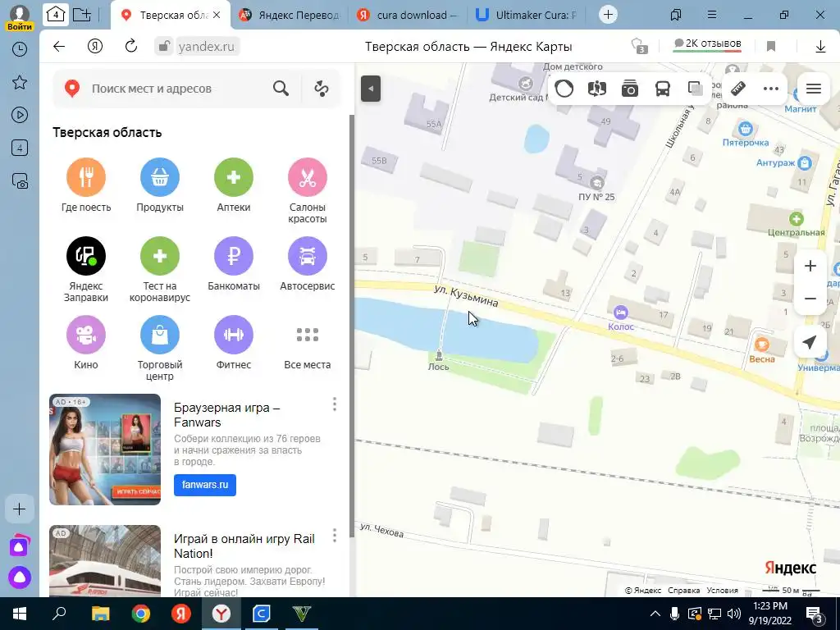Open Банкоматы category
Viewport: 840px width, 630px height.
[234, 265]
